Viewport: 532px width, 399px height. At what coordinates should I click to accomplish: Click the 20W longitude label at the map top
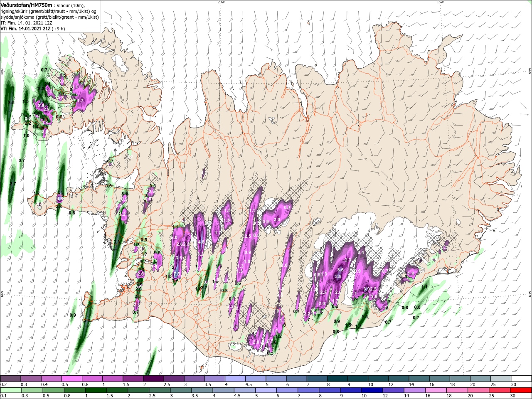point(221,2)
